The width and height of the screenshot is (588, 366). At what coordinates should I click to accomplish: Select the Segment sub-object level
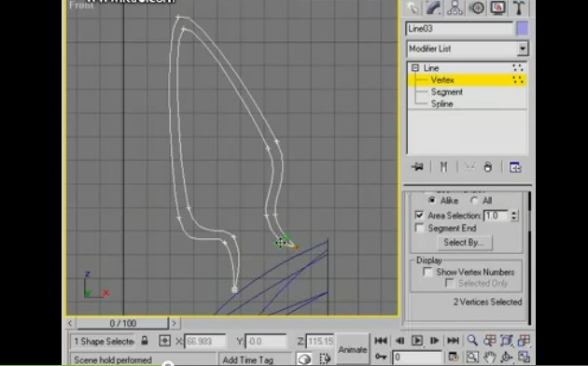(447, 91)
